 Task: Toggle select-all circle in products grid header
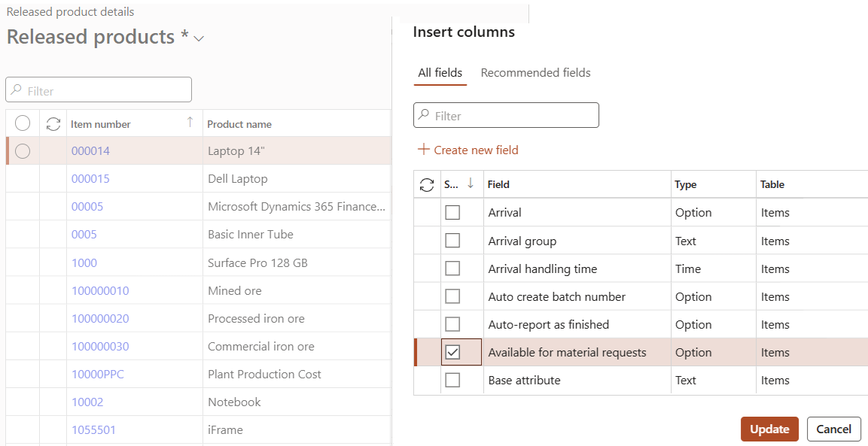pyautogui.click(x=23, y=124)
